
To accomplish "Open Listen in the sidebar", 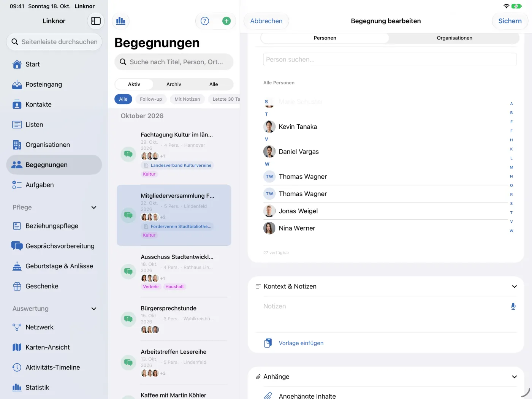I will [54, 125].
